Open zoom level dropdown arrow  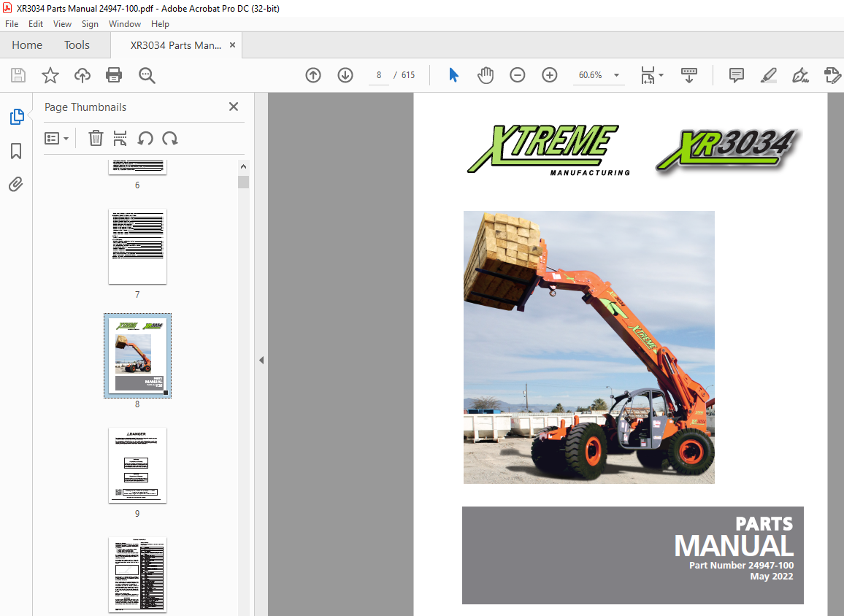pos(617,75)
